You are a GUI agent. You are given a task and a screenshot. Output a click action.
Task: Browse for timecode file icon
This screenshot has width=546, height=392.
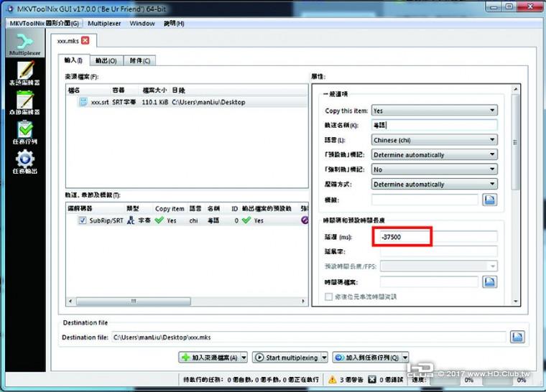pyautogui.click(x=489, y=281)
